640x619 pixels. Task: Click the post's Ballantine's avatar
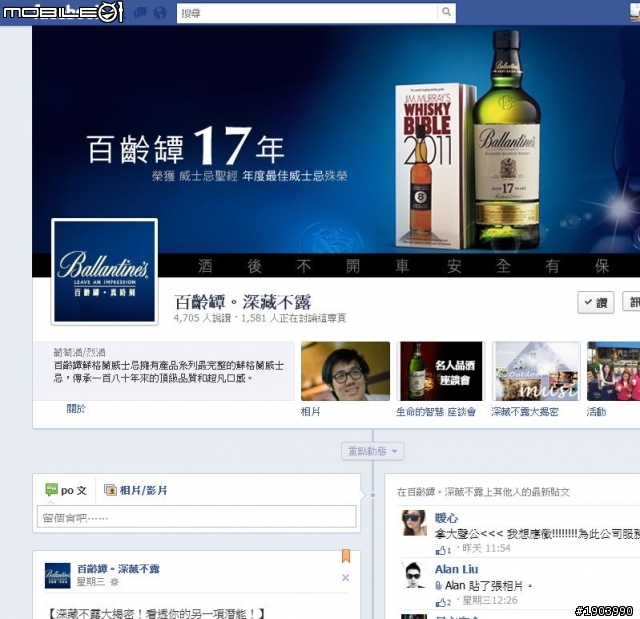(x=58, y=575)
